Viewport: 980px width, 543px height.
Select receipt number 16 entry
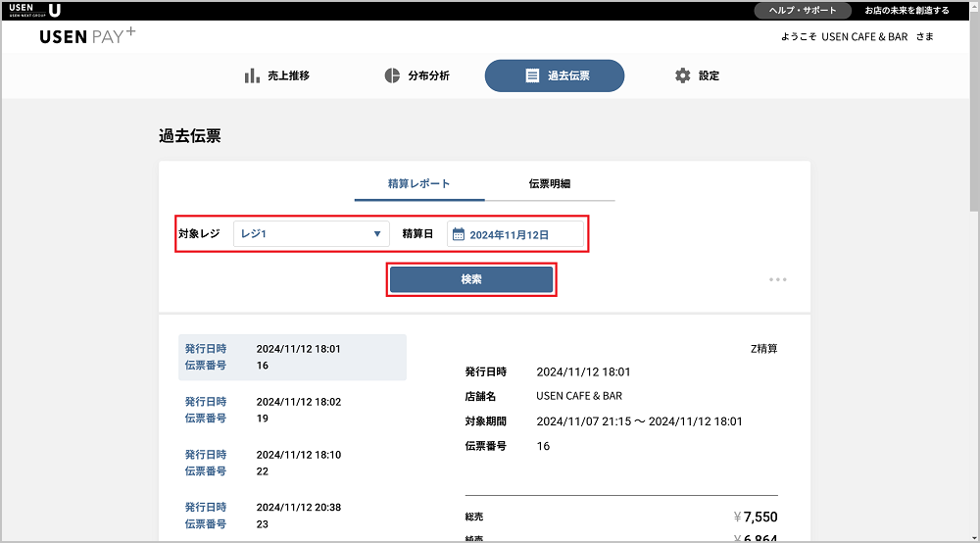(292, 357)
